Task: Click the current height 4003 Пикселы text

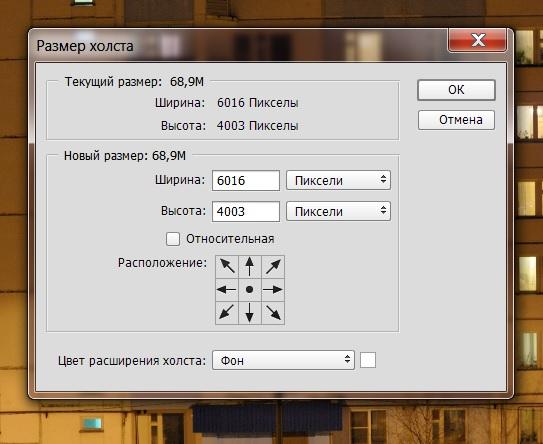Action: (x=258, y=126)
